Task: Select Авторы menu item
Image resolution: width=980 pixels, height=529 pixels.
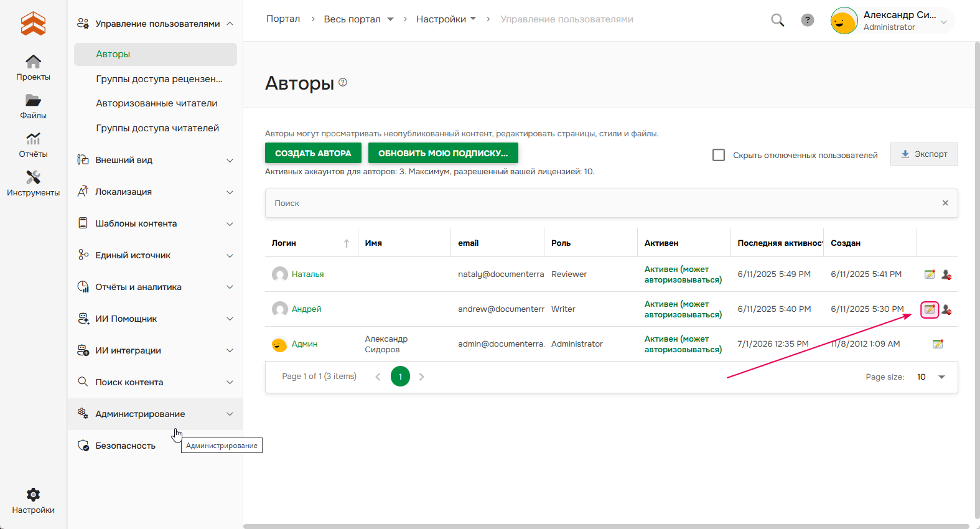Action: [x=155, y=54]
